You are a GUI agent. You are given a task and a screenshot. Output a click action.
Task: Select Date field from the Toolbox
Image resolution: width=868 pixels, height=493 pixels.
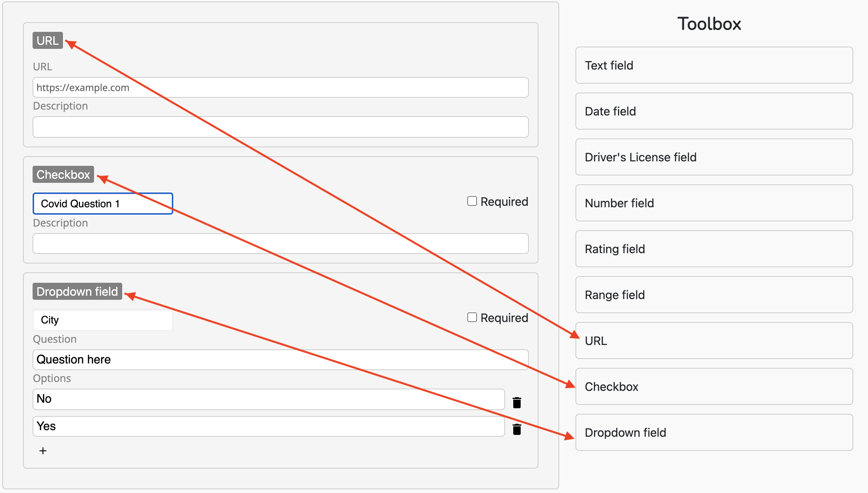coord(714,111)
